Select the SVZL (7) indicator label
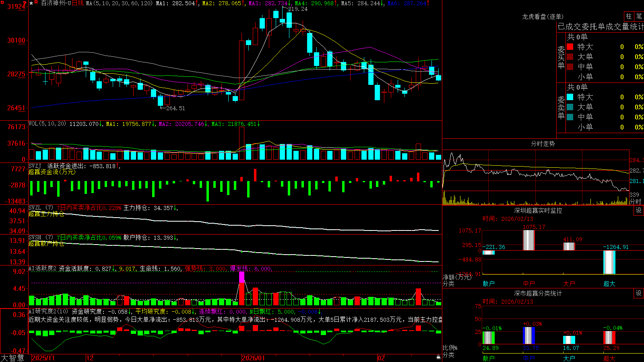Image resolution: width=644 pixels, height=362 pixels. coord(41,208)
